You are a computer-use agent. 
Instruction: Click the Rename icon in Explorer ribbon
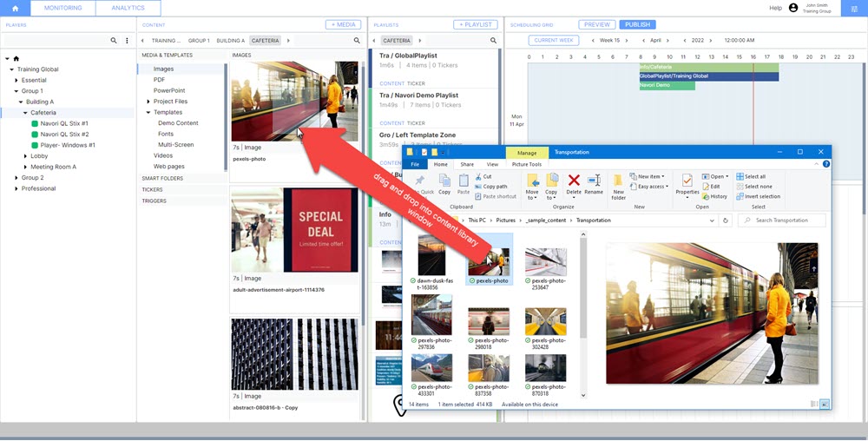594,184
